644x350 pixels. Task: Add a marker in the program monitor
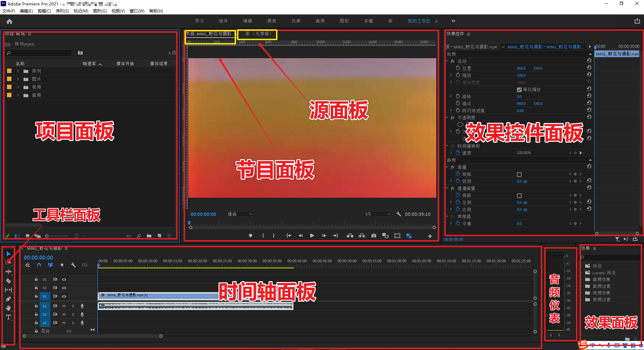(250, 236)
